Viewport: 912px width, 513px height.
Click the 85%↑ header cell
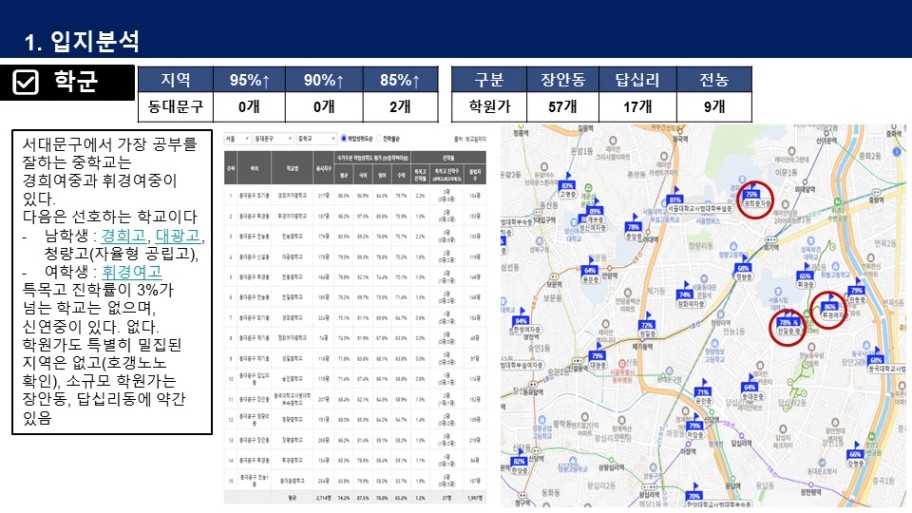click(400, 80)
